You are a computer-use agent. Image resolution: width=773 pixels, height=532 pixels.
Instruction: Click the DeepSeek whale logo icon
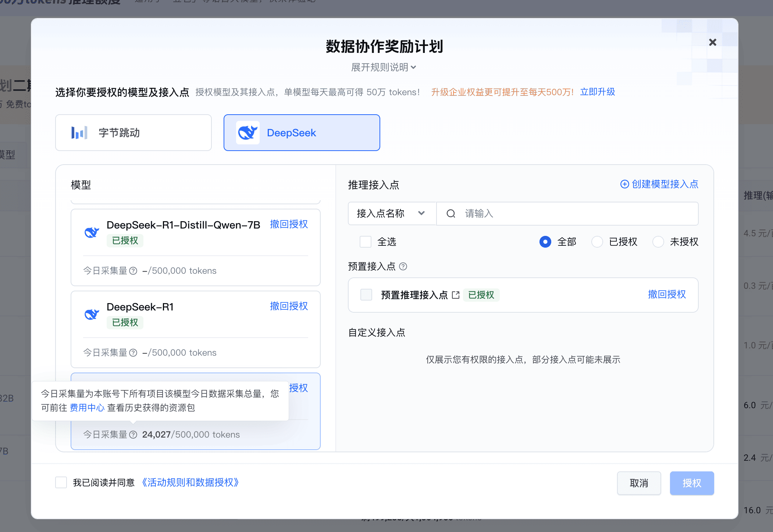(x=247, y=133)
